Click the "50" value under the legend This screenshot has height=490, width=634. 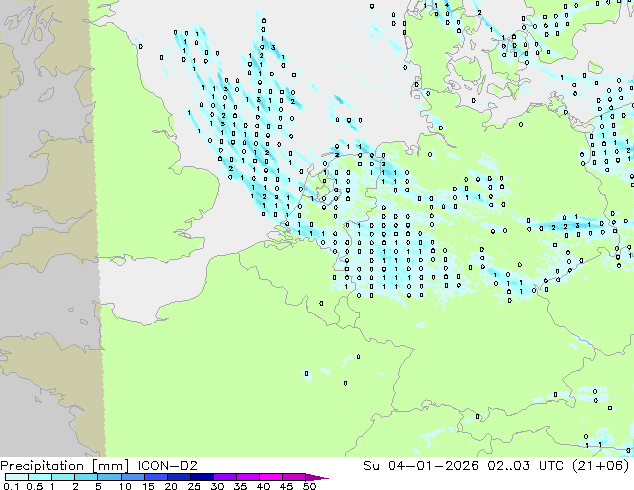309,486
